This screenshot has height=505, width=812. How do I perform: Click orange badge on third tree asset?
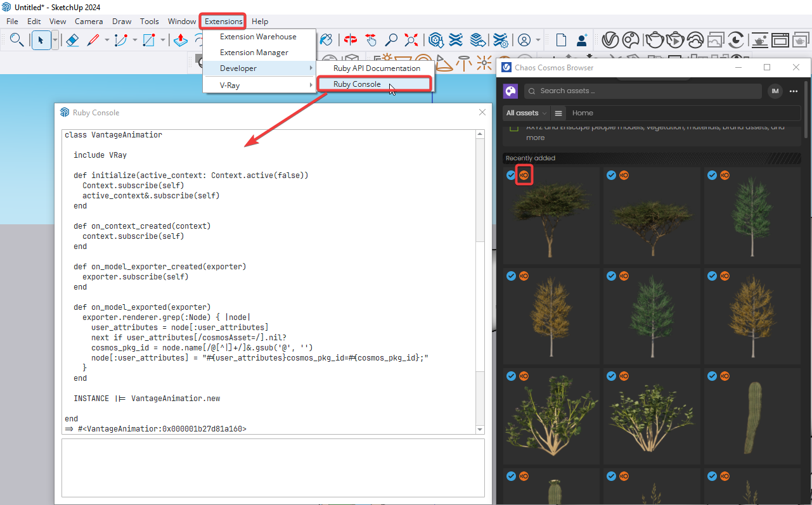click(725, 175)
